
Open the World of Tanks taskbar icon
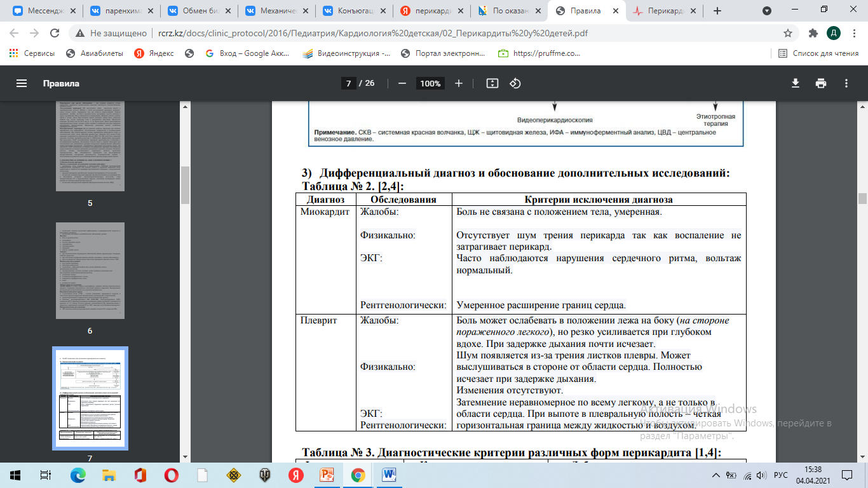point(264,475)
